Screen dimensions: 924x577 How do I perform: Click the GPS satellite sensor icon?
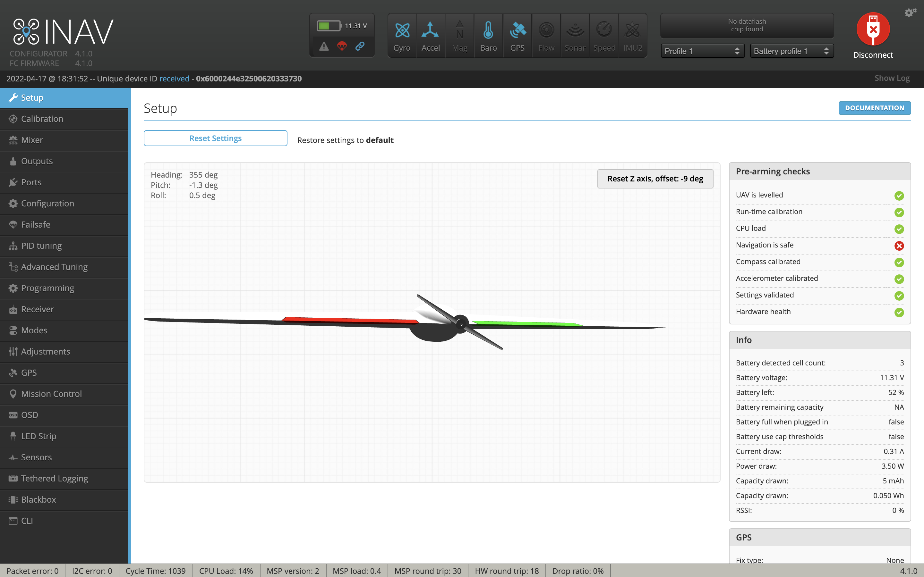(x=518, y=30)
